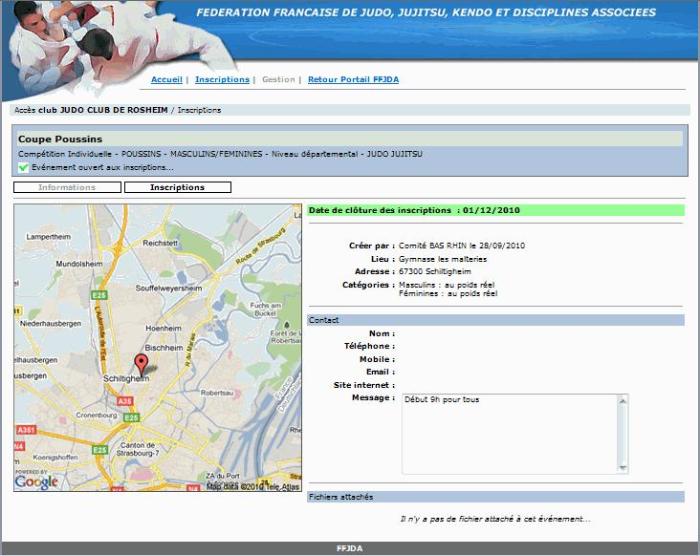Image resolution: width=700 pixels, height=556 pixels.
Task: Open Inscriptions link in the top navigation
Action: pyautogui.click(x=222, y=79)
